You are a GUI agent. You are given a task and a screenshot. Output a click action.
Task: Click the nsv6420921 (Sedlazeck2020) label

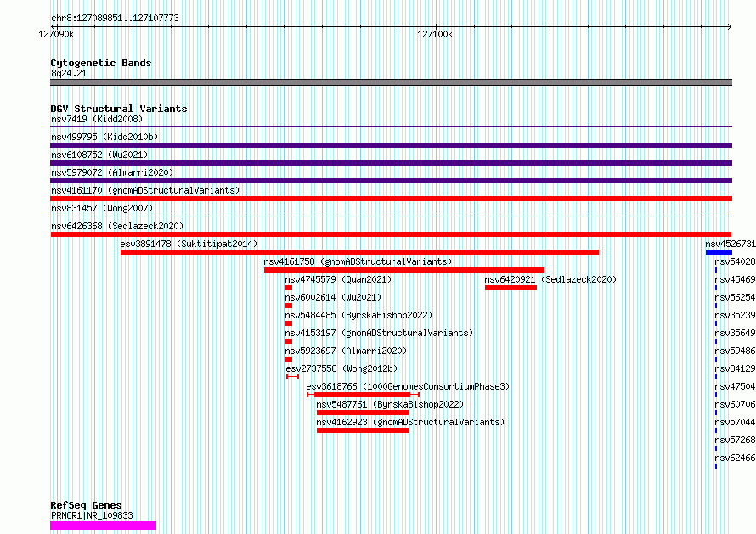click(550, 279)
